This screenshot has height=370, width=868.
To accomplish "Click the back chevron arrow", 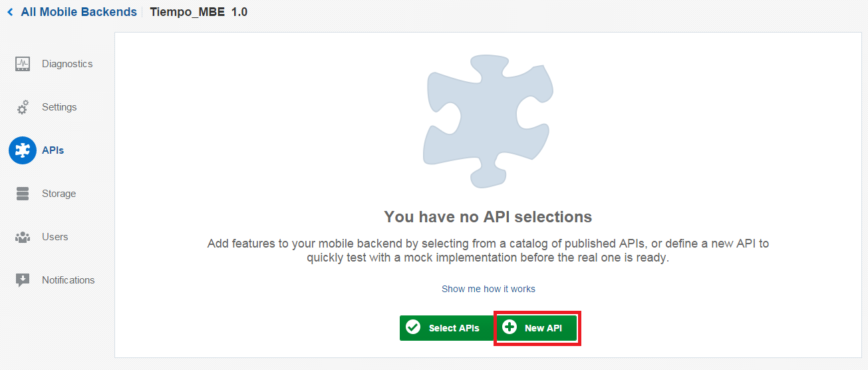I will pos(10,12).
